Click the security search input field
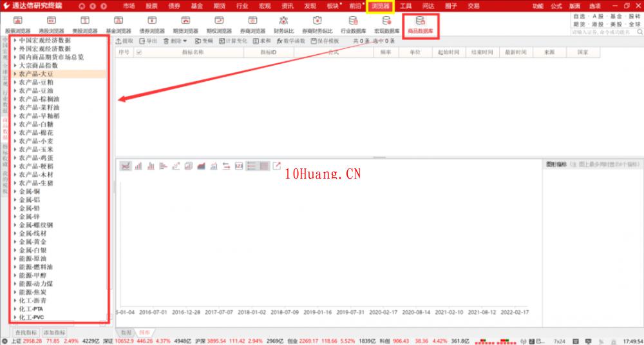 (604, 32)
